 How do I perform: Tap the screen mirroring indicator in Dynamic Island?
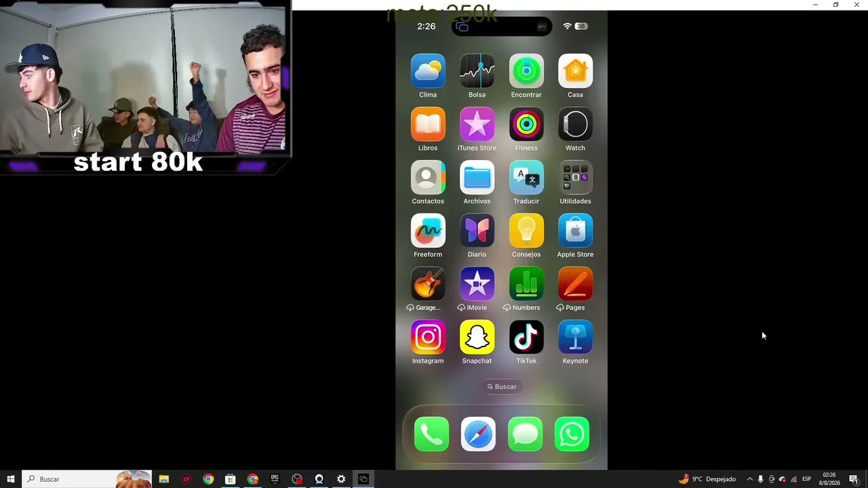coord(462,27)
